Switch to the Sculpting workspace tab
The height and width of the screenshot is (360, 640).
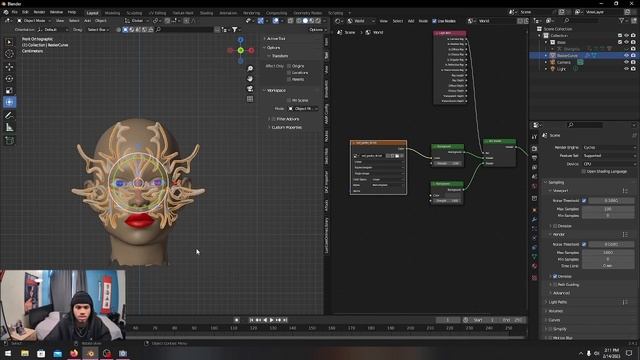[x=134, y=13]
